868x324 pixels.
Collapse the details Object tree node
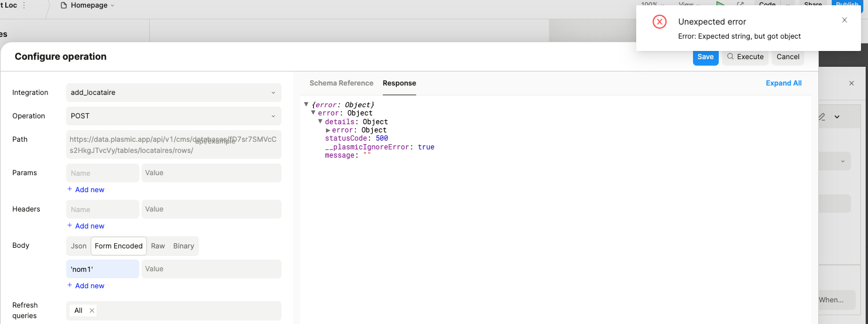click(320, 122)
